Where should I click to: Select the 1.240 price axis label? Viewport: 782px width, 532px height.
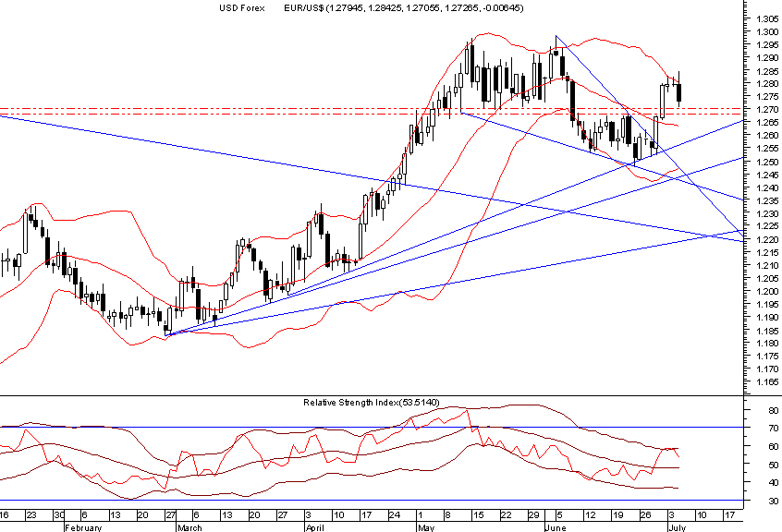pos(767,187)
